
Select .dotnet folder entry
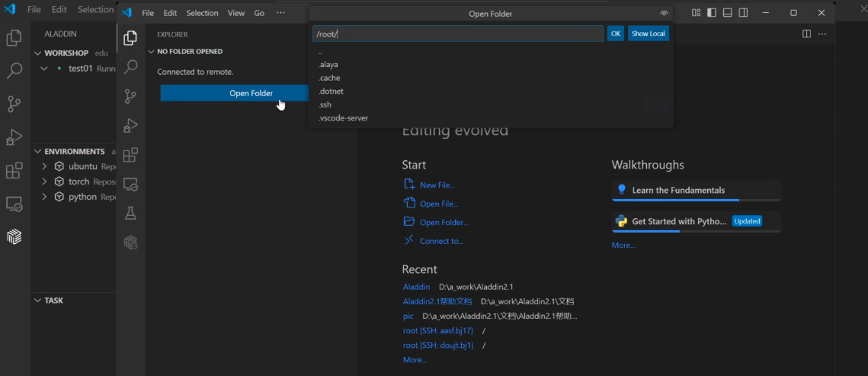491,92
